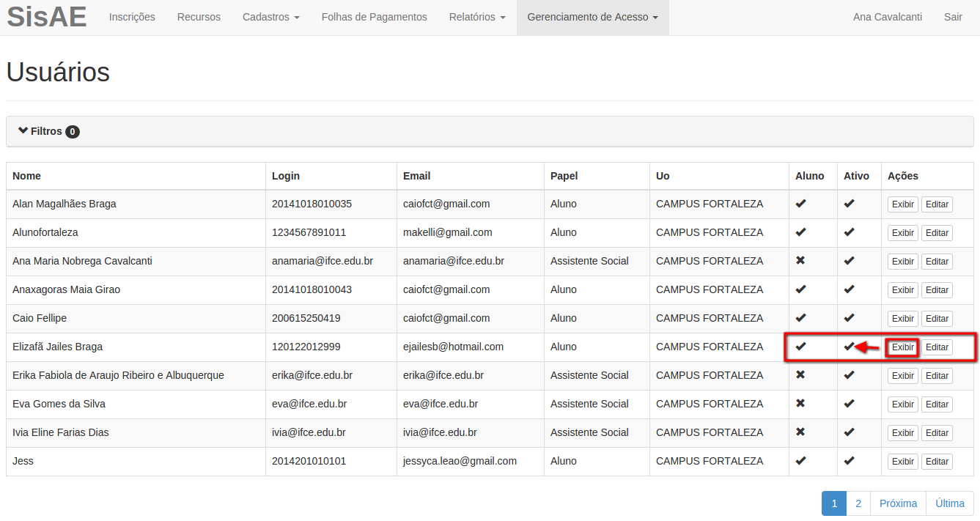The height and width of the screenshot is (521, 980).
Task: Click the Ativo checkmark in the Alunofortaleza row
Action: (x=849, y=232)
